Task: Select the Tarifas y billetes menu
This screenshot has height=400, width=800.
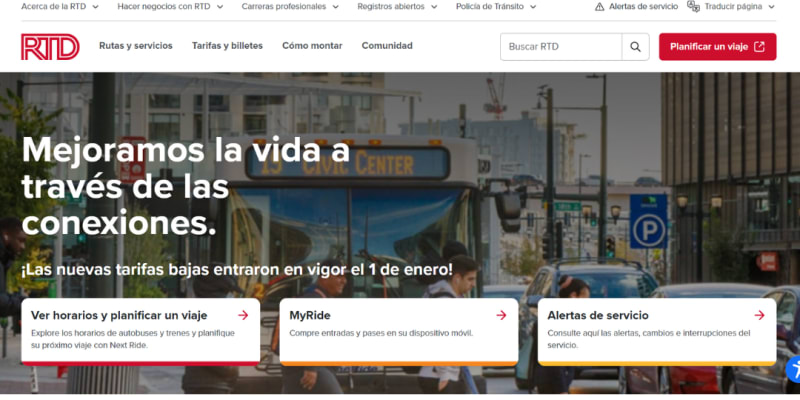Action: (x=227, y=46)
